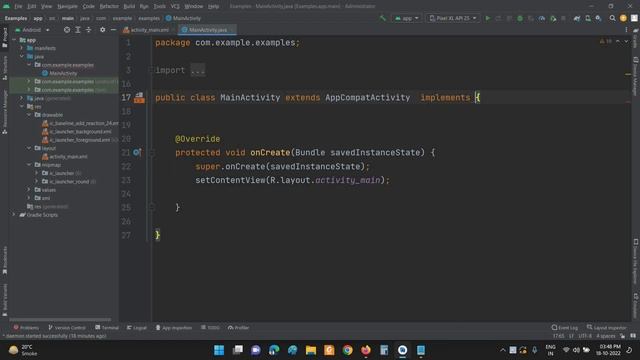Click the gutter class icon on line 17
This screenshot has height=360, width=640.
[139, 98]
